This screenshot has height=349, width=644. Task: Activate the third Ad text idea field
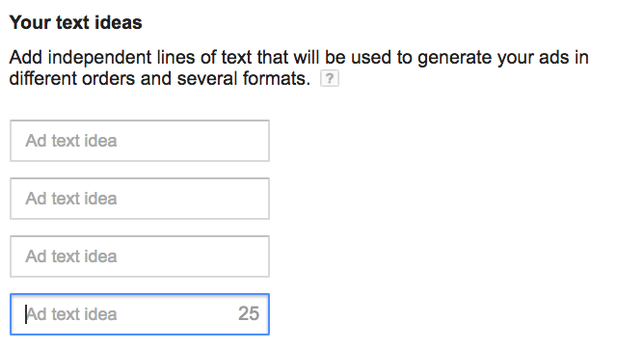[x=140, y=256]
